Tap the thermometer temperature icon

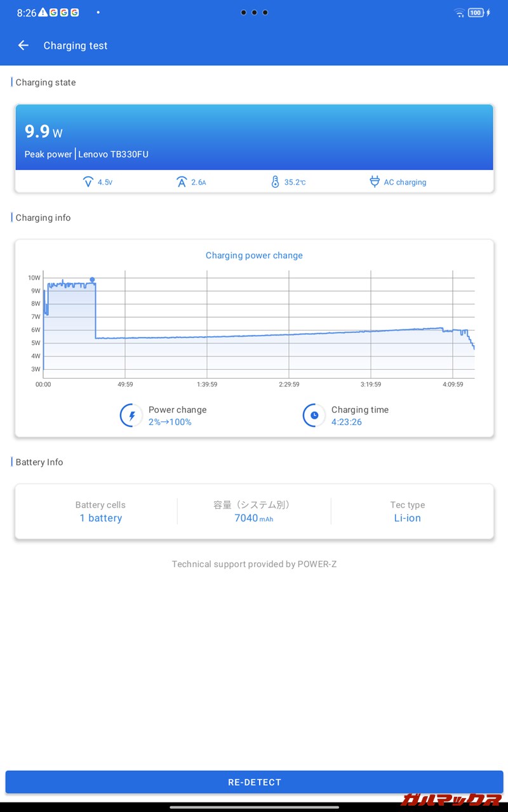click(275, 182)
